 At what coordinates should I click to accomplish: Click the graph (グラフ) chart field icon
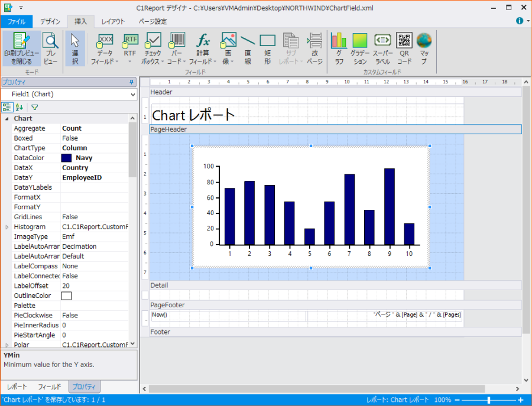339,48
